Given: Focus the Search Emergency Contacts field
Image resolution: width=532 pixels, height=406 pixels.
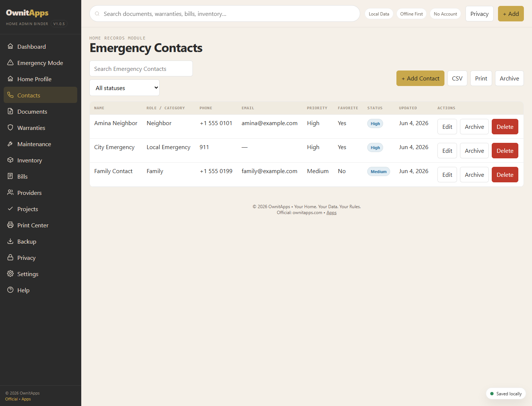Looking at the screenshot, I should tap(141, 69).
